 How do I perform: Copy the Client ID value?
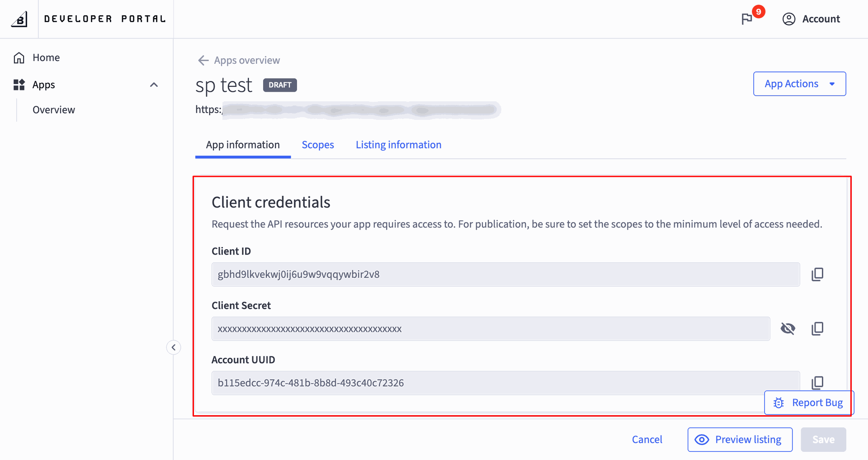point(817,274)
